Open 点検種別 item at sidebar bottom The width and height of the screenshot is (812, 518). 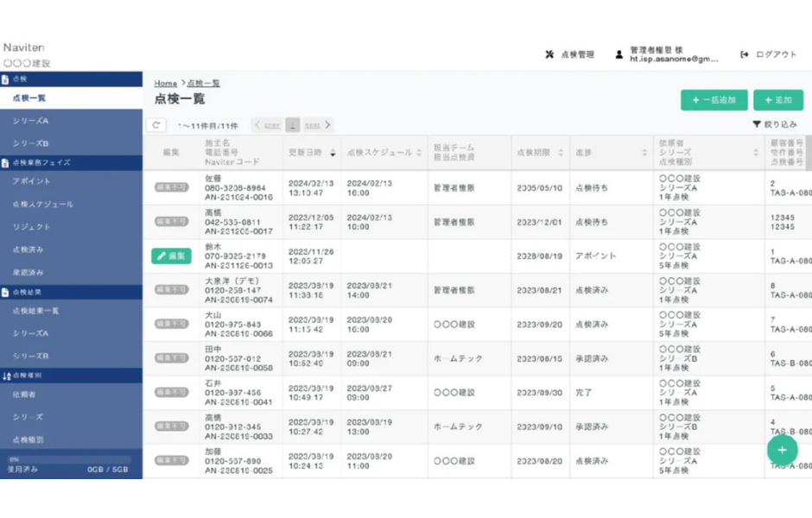click(x=71, y=439)
